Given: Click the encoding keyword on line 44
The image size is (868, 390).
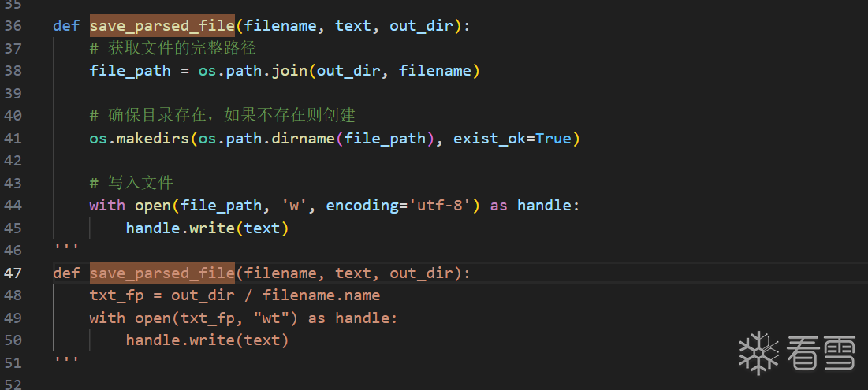Looking at the screenshot, I should (x=362, y=206).
